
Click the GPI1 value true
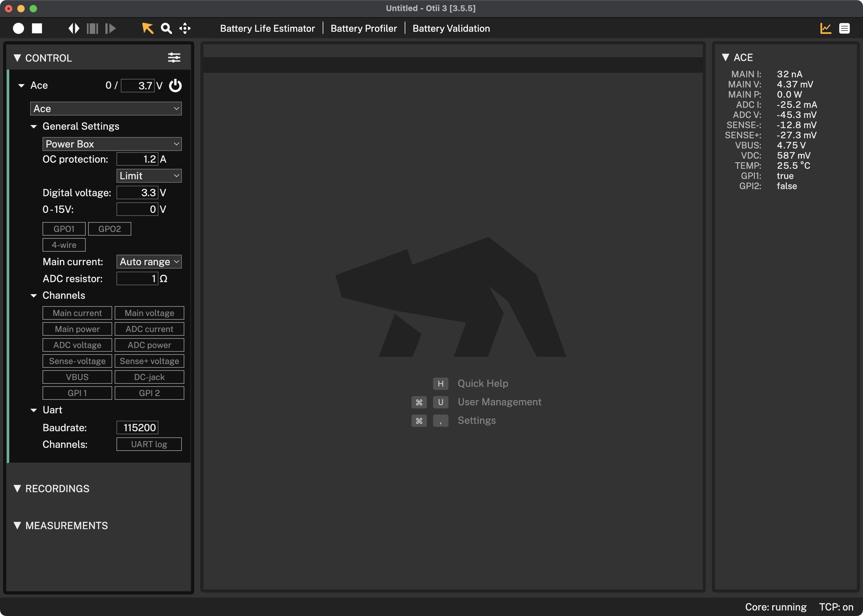[785, 176]
